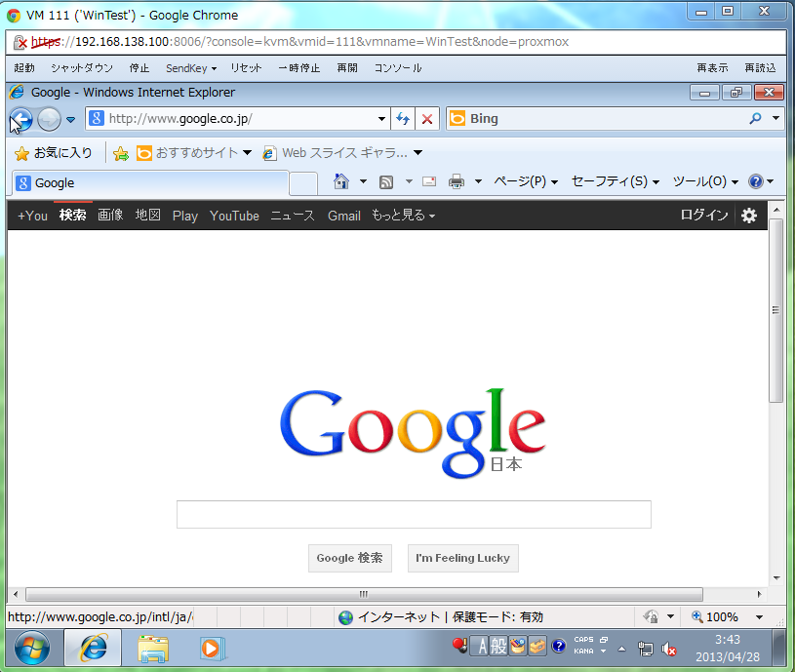Select the Google tab in IE

point(150,183)
